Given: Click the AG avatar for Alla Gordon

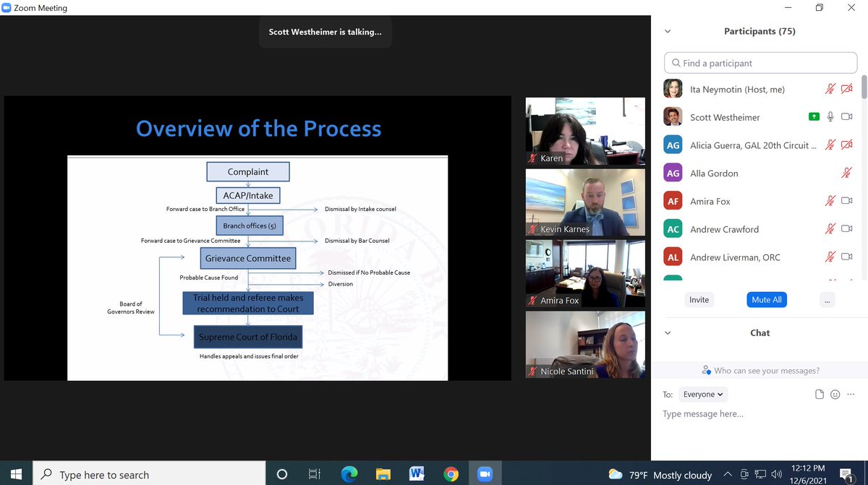Looking at the screenshot, I should (673, 173).
